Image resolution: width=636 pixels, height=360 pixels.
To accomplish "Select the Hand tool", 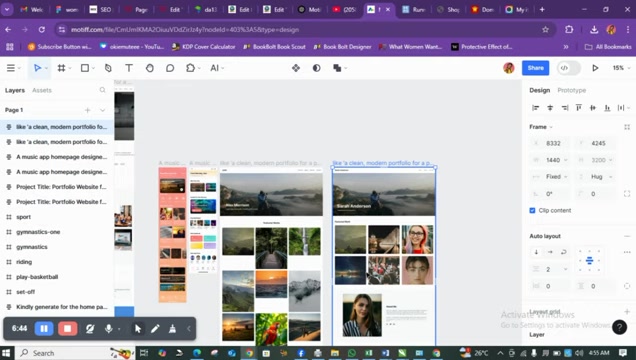I will [150, 68].
